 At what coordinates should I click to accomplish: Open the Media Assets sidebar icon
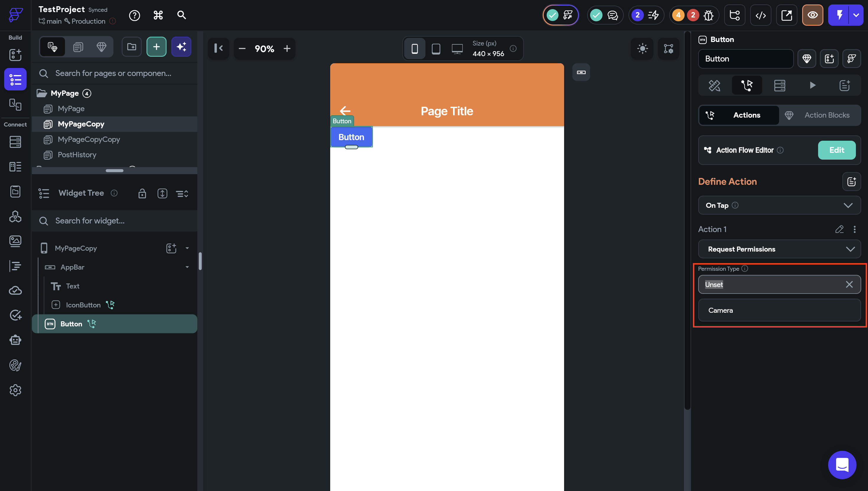(x=15, y=241)
